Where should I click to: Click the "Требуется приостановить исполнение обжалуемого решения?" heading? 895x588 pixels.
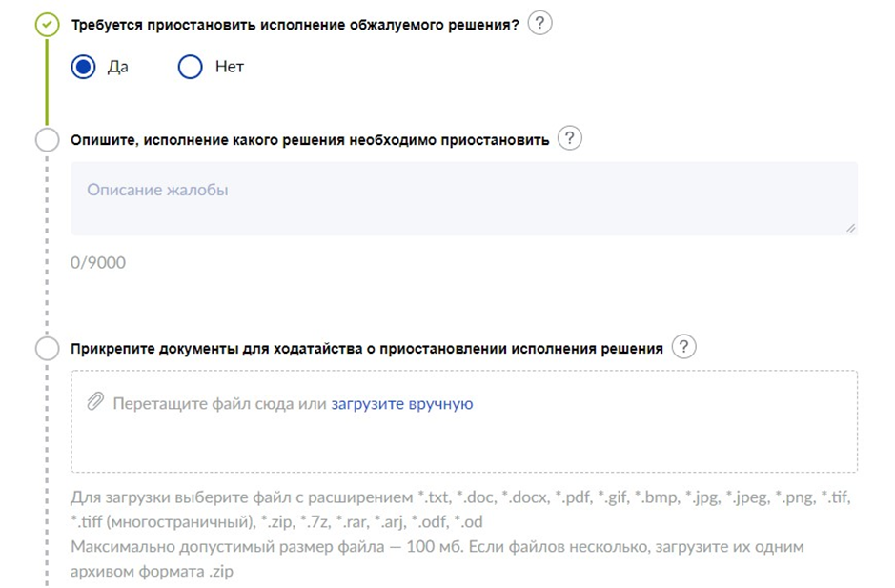tap(295, 26)
